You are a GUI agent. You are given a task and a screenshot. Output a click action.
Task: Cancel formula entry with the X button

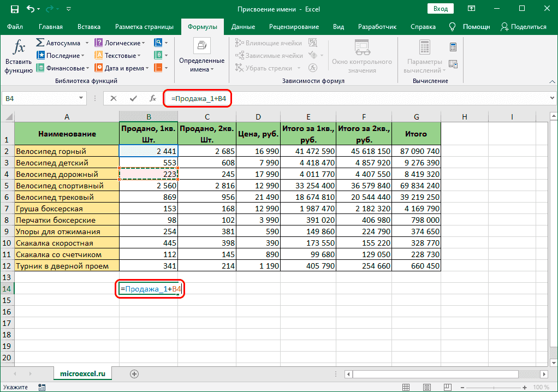pyautogui.click(x=115, y=98)
